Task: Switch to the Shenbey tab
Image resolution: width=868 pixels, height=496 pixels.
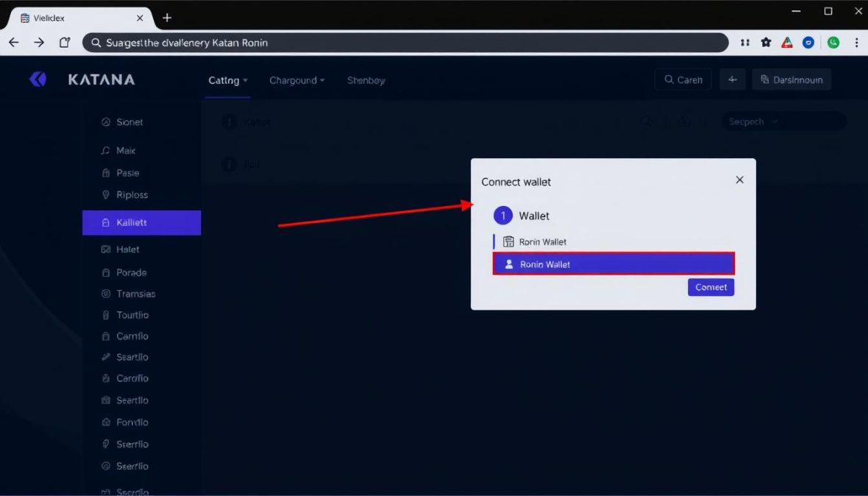Action: pyautogui.click(x=366, y=80)
